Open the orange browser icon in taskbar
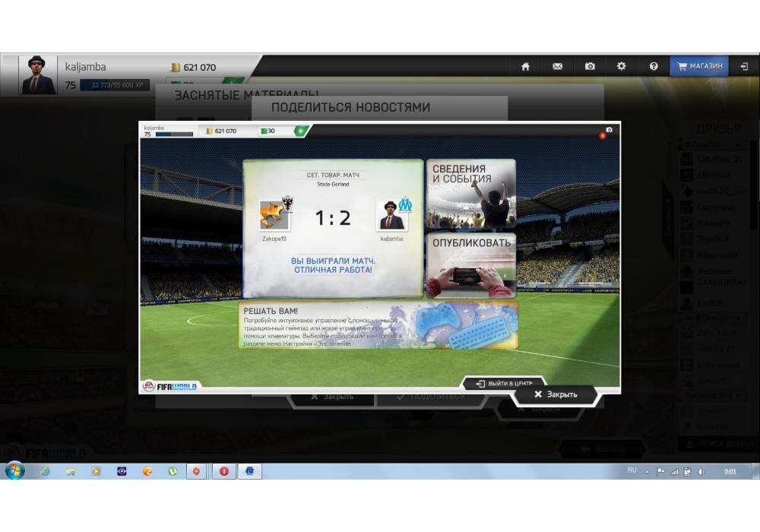The height and width of the screenshot is (532, 760). (147, 471)
